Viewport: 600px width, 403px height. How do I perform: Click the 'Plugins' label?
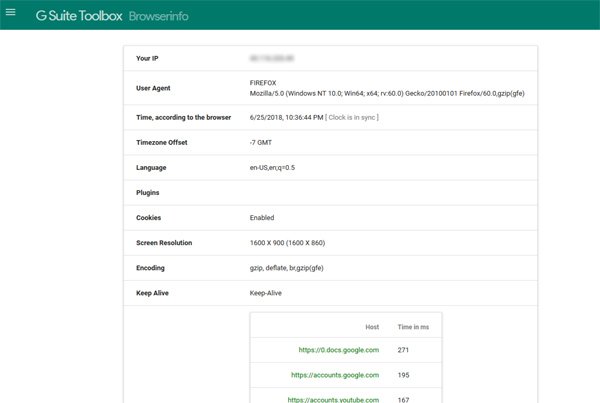pyautogui.click(x=148, y=193)
